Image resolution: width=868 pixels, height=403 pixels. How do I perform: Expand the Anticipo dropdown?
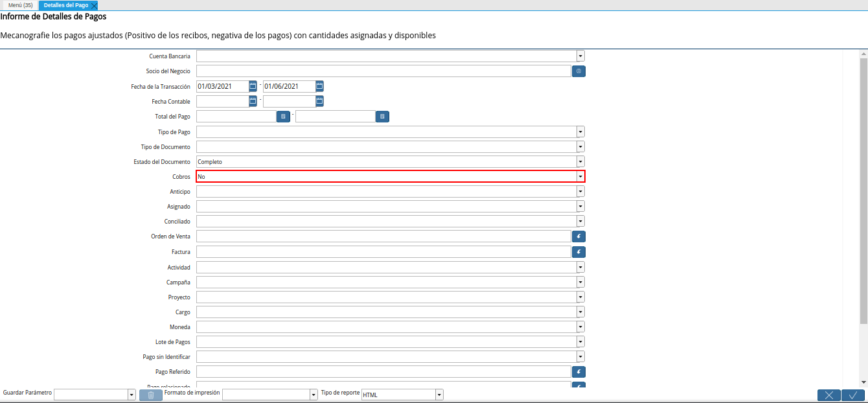(x=580, y=191)
